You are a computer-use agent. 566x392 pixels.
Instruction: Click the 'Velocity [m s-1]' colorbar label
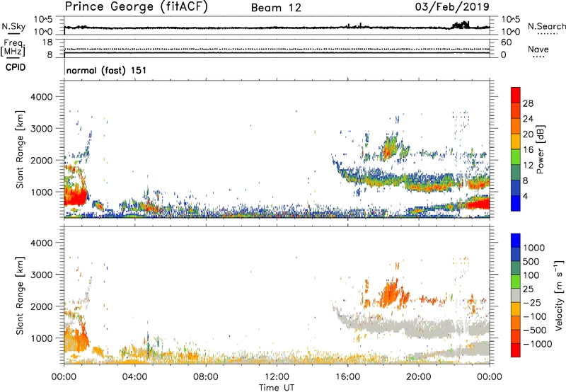[560, 295]
